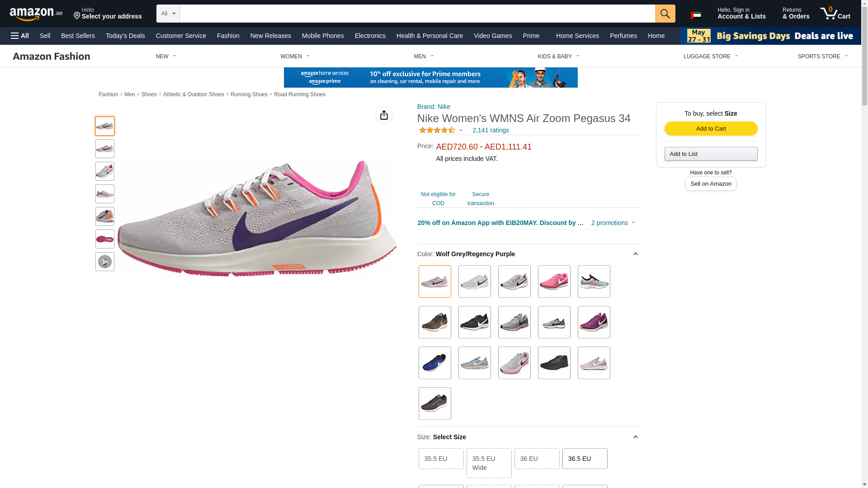Choose size 36 EU option
Image resolution: width=868 pixels, height=488 pixels.
(537, 459)
